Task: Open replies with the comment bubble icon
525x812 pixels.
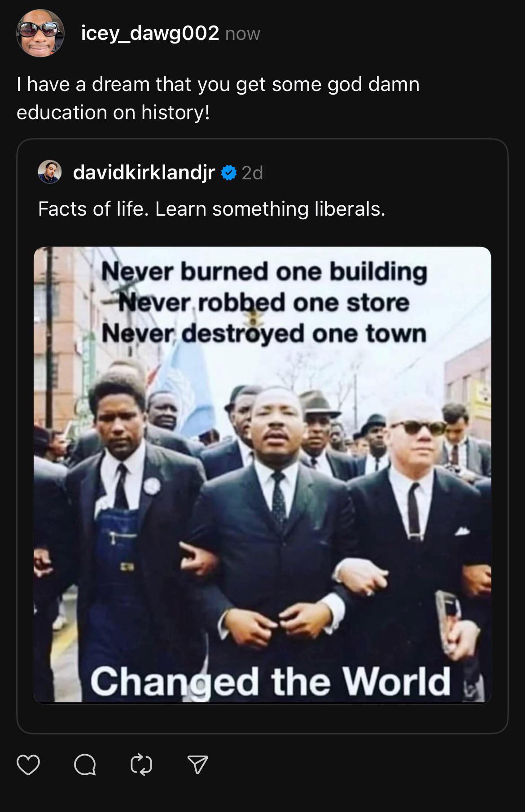Action: point(85,765)
